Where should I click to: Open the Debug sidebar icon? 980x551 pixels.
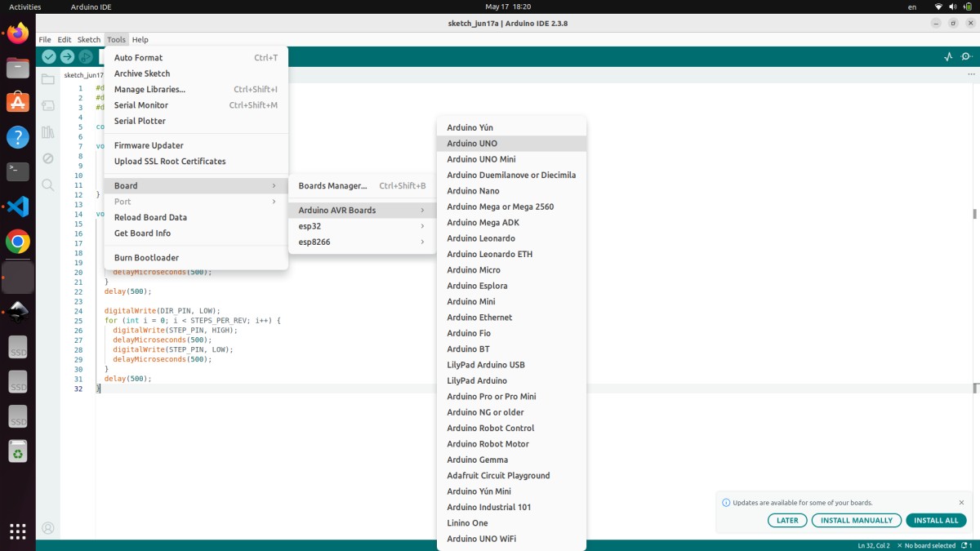[x=48, y=158]
